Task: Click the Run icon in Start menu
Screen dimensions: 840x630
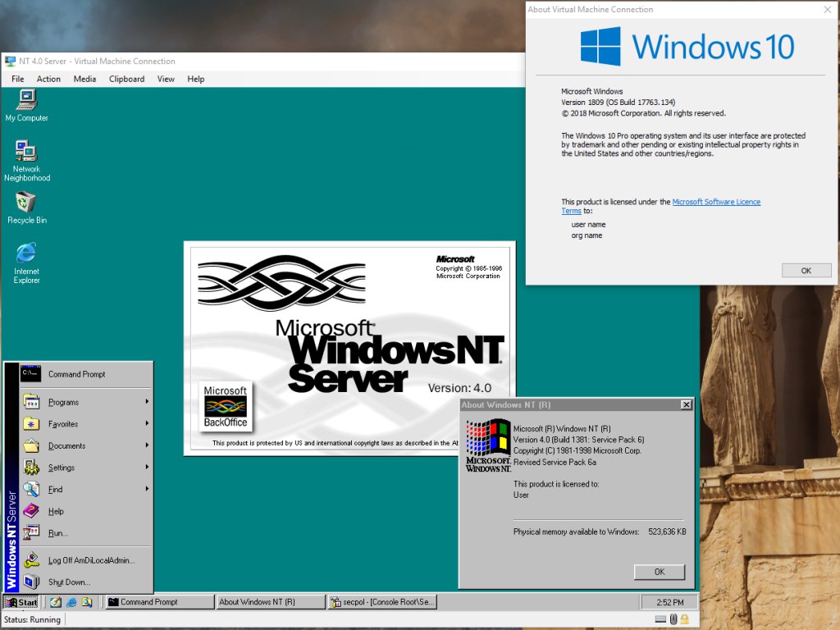Action: (31, 533)
